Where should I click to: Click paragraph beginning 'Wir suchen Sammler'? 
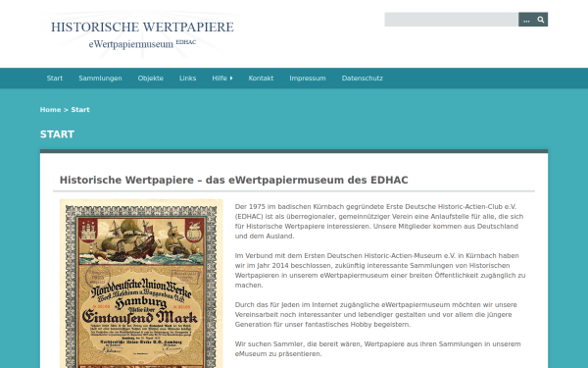[x=377, y=348]
